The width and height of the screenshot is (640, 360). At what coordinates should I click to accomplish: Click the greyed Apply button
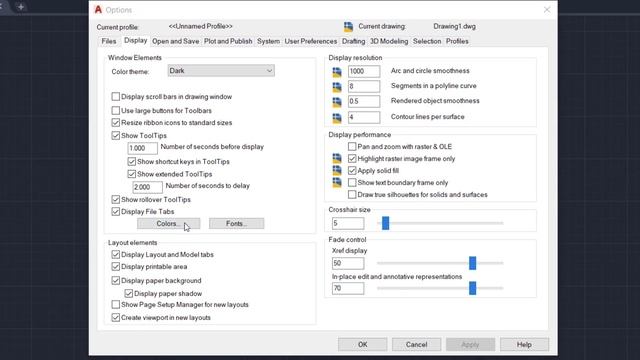[x=470, y=344]
